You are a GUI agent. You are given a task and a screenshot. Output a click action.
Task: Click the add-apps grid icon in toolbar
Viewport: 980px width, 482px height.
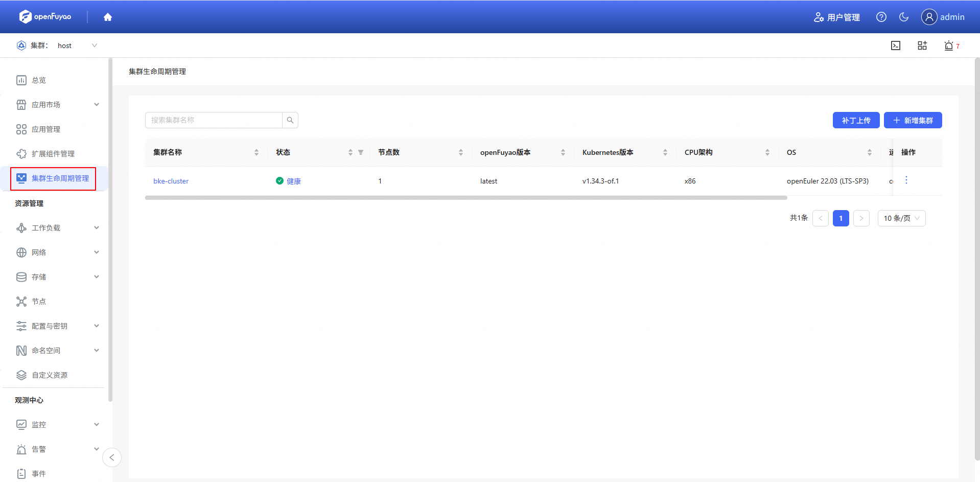(922, 45)
